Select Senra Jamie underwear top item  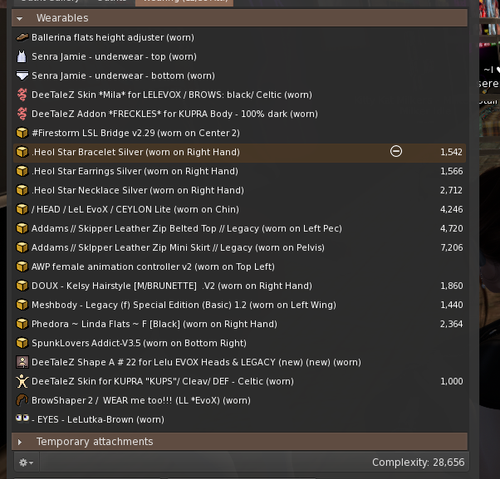[239, 57]
